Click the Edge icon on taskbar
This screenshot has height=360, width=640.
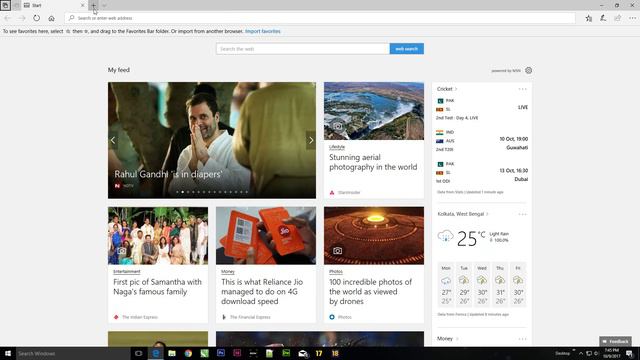point(156,353)
